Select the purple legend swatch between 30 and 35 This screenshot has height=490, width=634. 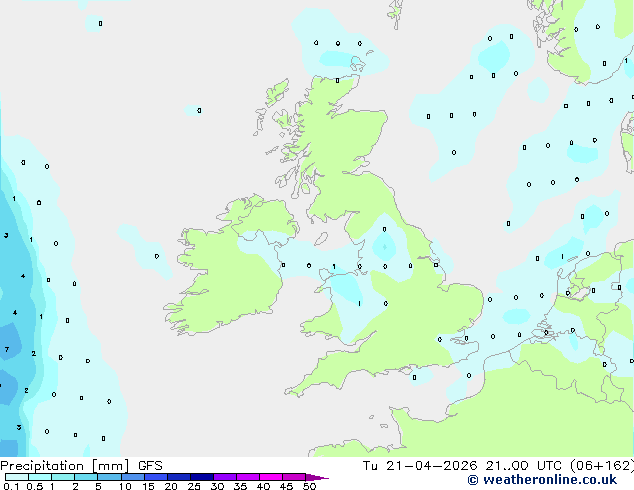click(x=225, y=477)
